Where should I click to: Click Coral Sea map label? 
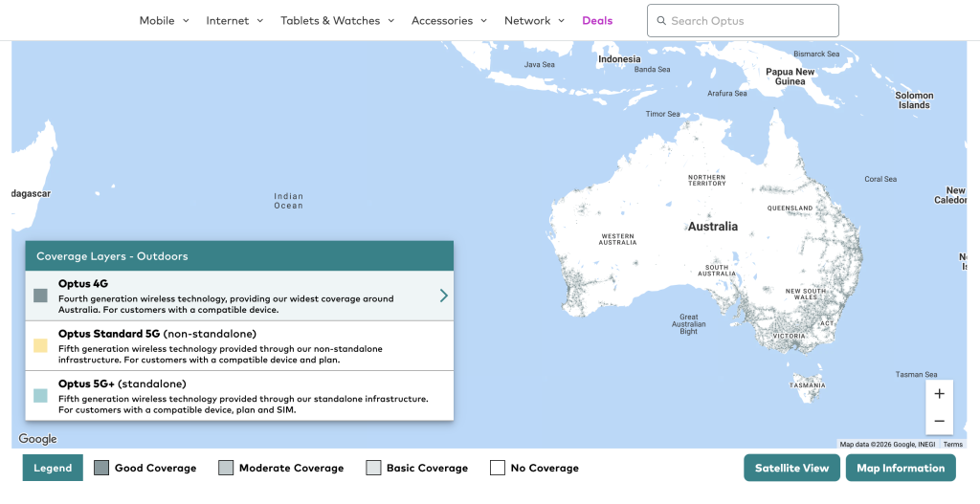coord(880,179)
